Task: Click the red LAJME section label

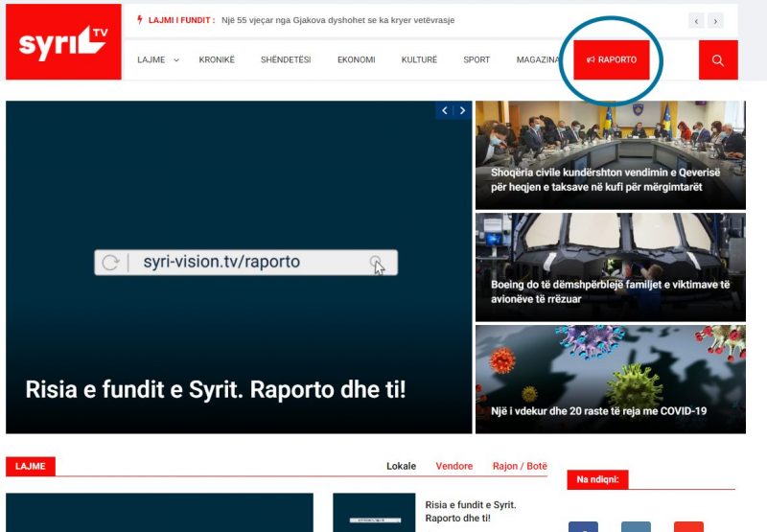Action: click(x=31, y=466)
